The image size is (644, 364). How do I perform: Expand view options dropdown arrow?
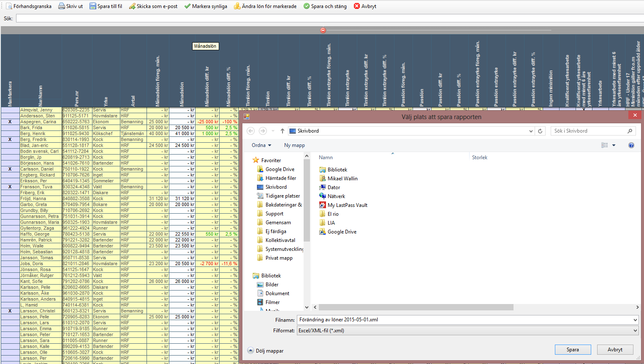coord(614,145)
